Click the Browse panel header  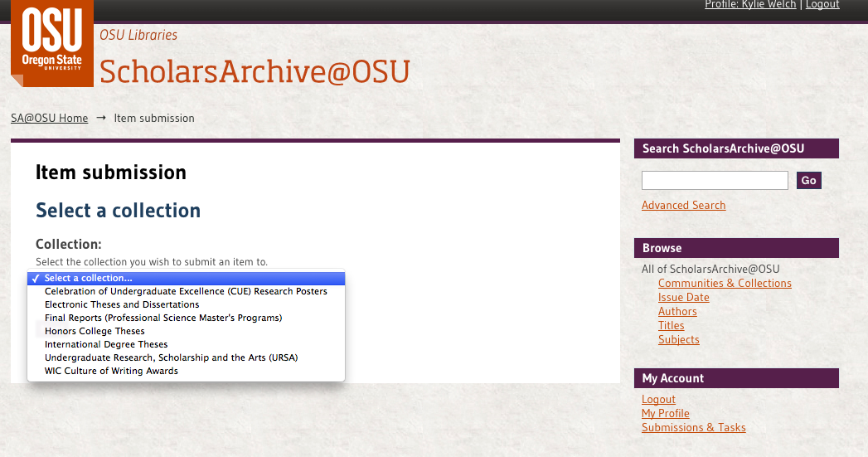pos(736,248)
